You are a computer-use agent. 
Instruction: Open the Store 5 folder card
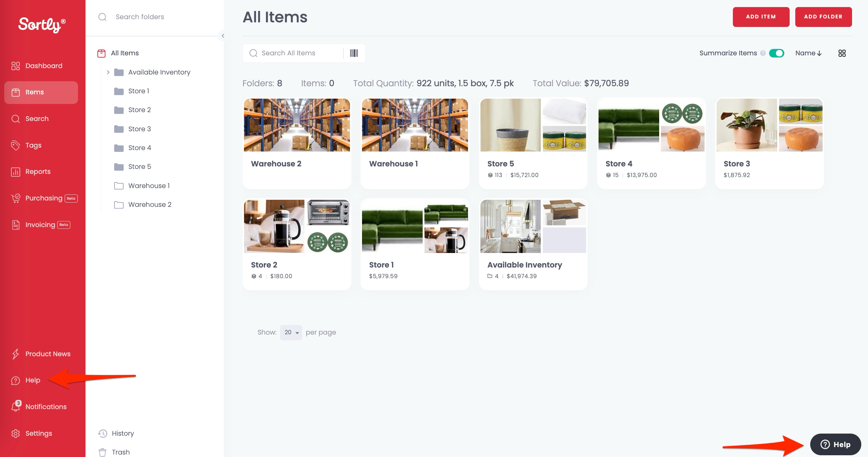pos(533,143)
